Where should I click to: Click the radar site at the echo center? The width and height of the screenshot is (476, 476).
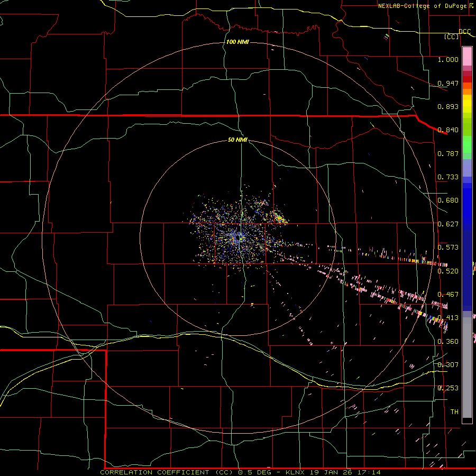(x=240, y=237)
